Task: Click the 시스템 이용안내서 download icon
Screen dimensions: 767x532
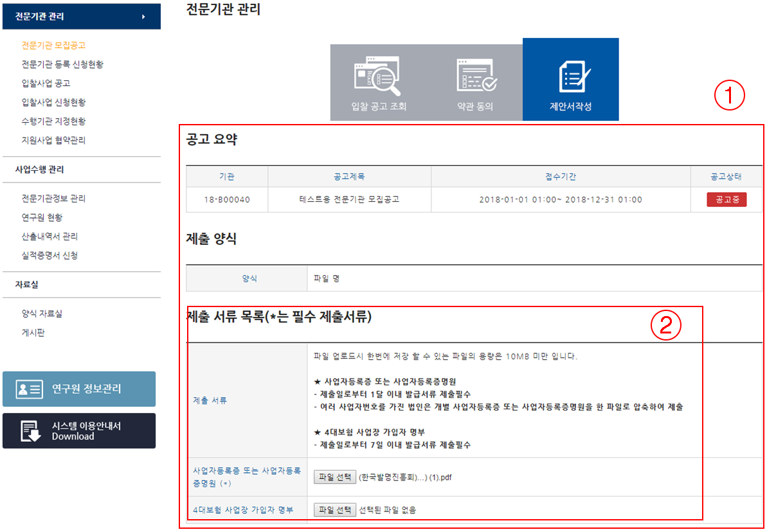Action: click(31, 431)
